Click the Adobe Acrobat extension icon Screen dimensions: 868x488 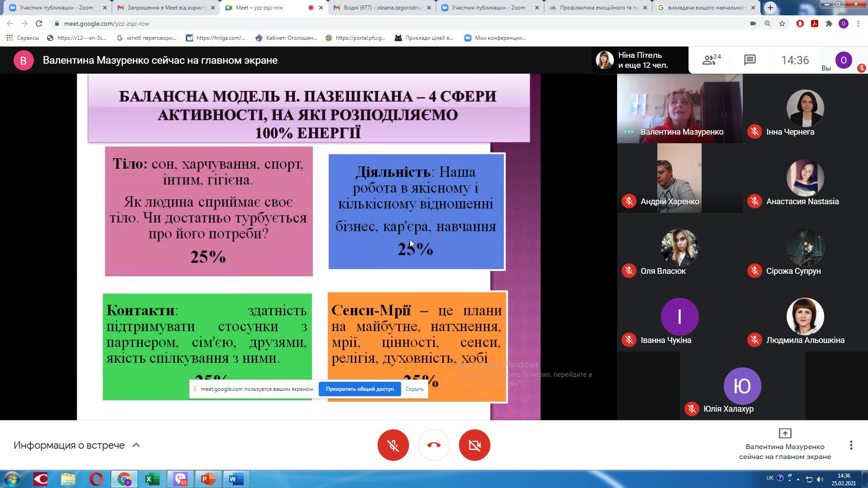815,23
